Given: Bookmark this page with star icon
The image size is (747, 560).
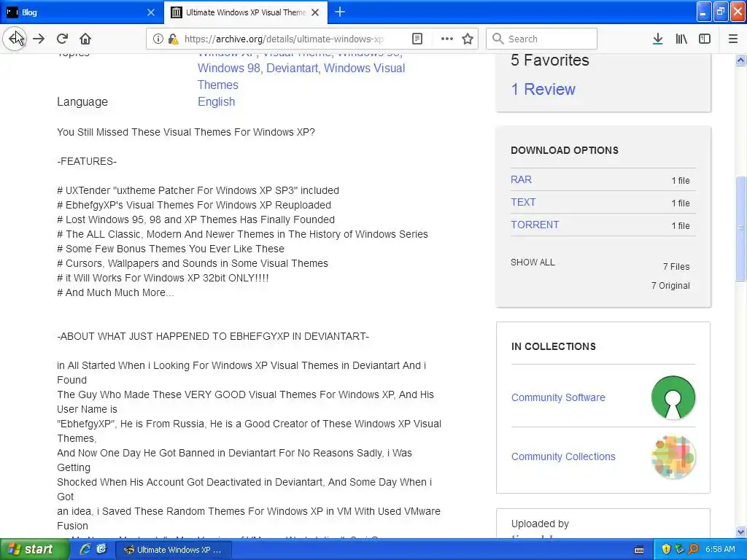Looking at the screenshot, I should pyautogui.click(x=468, y=39).
